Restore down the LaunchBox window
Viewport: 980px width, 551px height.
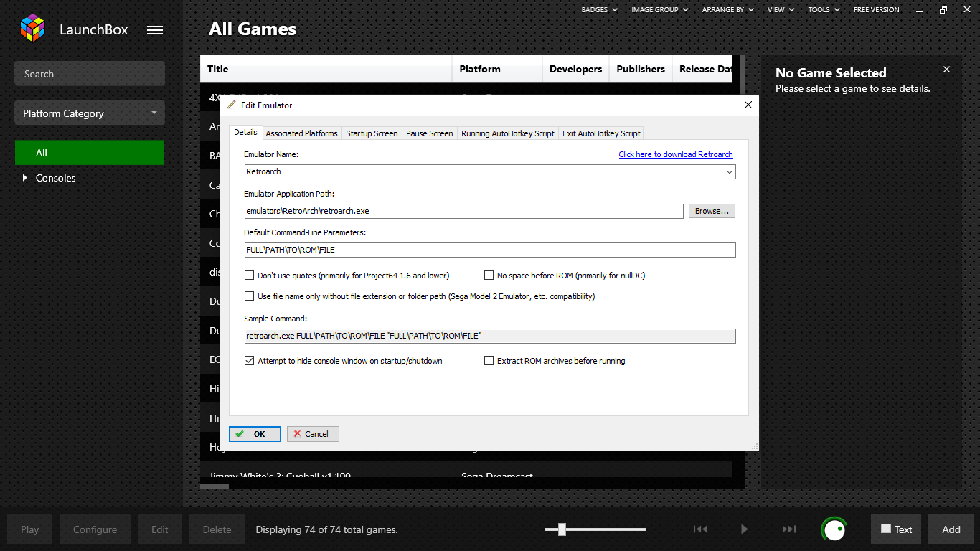(x=943, y=10)
